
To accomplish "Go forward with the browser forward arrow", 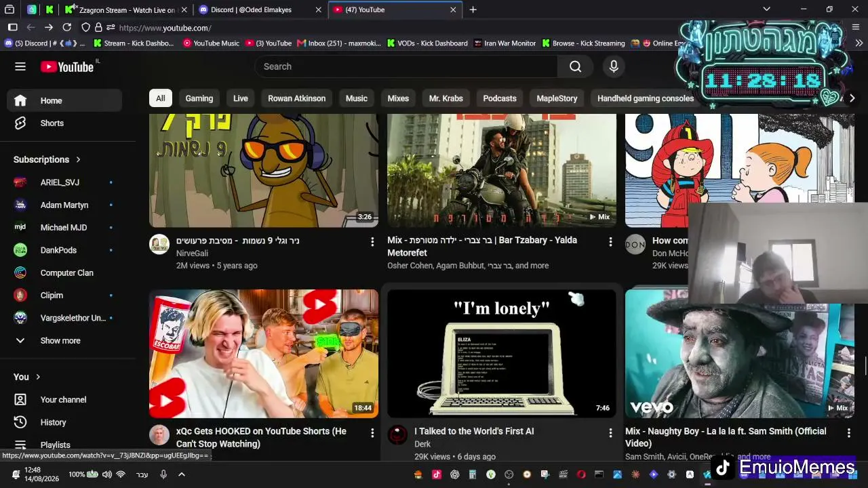I will (48, 27).
